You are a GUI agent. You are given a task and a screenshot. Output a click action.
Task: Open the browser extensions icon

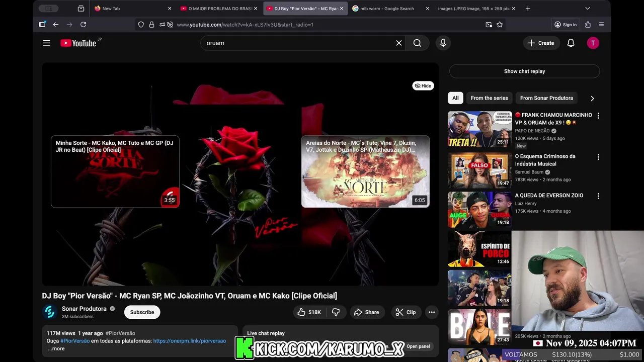[588, 24]
